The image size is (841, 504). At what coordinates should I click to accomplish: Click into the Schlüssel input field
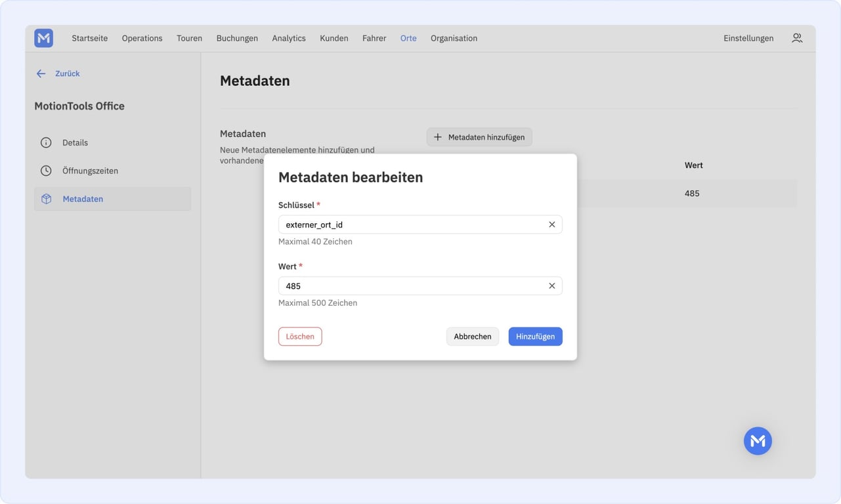click(x=420, y=224)
